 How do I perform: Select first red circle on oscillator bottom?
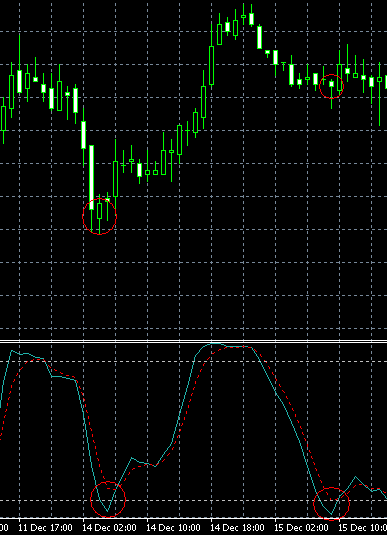click(108, 499)
